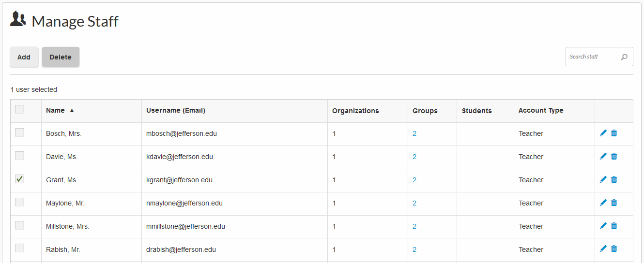The image size is (644, 263).
Task: Open groups count for Mr. Rabish
Action: [x=414, y=249]
